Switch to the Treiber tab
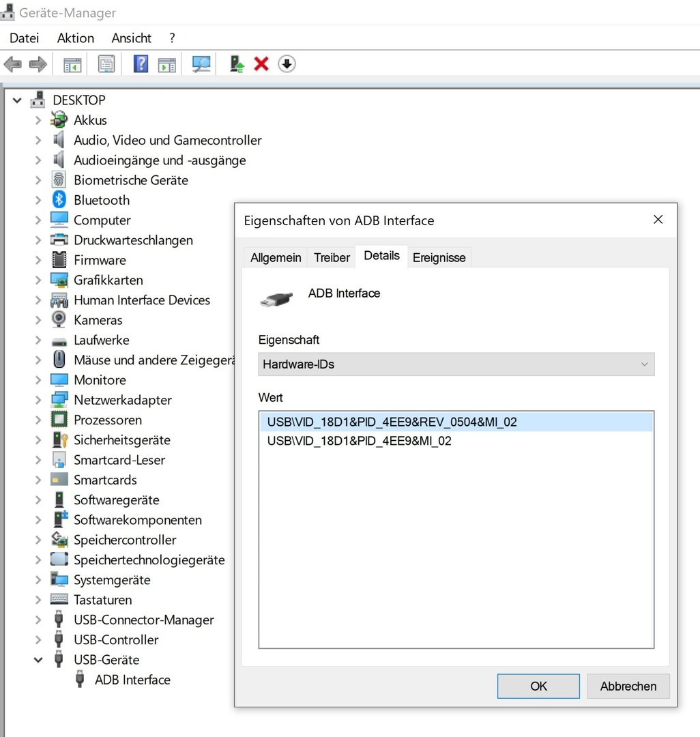 [332, 258]
